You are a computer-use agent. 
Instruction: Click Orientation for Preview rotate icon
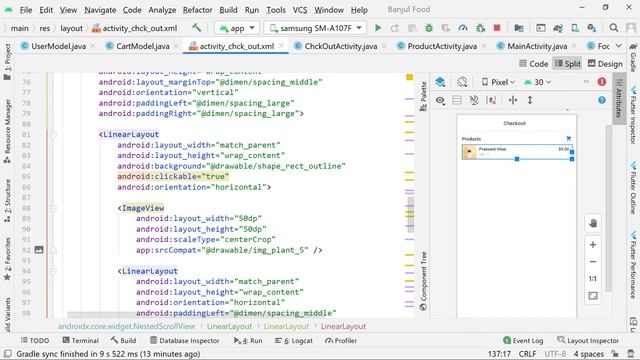point(462,82)
